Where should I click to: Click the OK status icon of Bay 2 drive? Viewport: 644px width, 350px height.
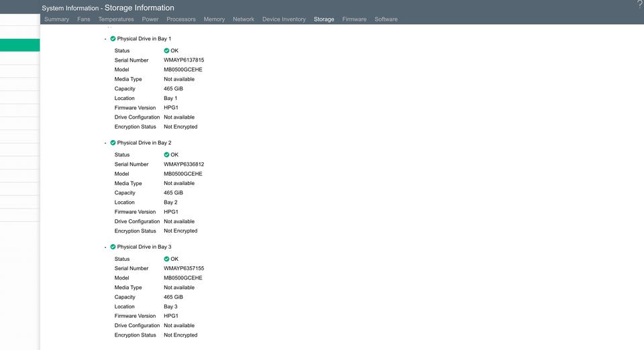[166, 155]
